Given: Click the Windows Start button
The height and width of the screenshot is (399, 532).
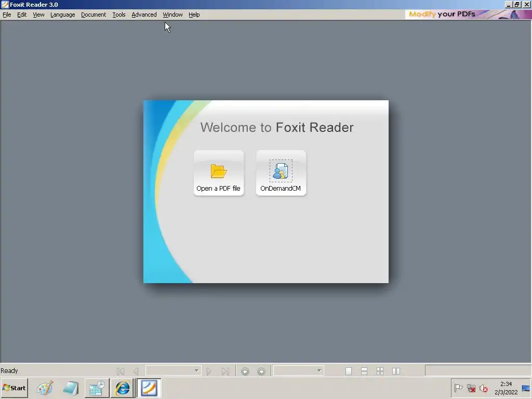Looking at the screenshot, I should 14,388.
